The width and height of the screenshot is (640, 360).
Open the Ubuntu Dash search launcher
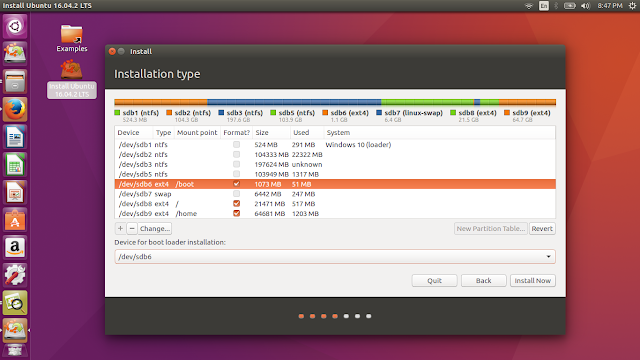point(15,27)
